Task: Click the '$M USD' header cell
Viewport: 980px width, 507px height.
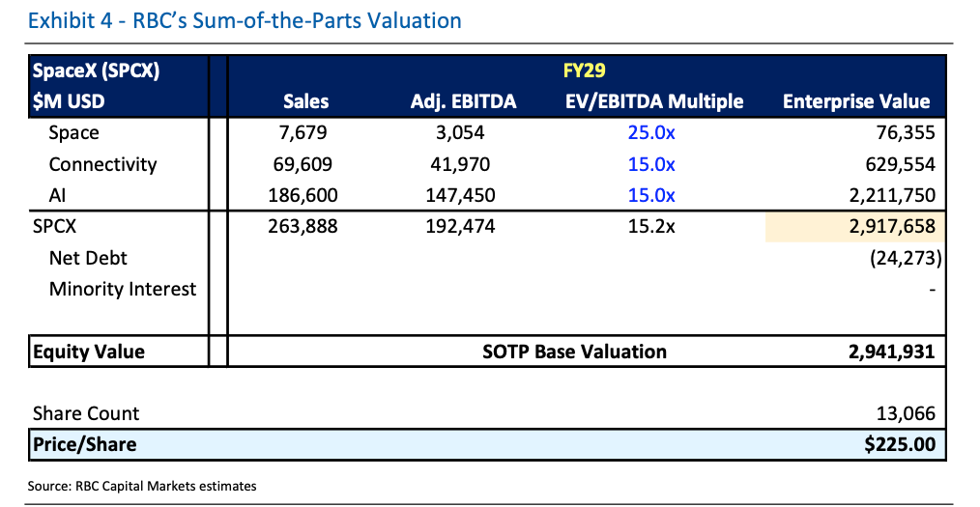Action: [69, 101]
